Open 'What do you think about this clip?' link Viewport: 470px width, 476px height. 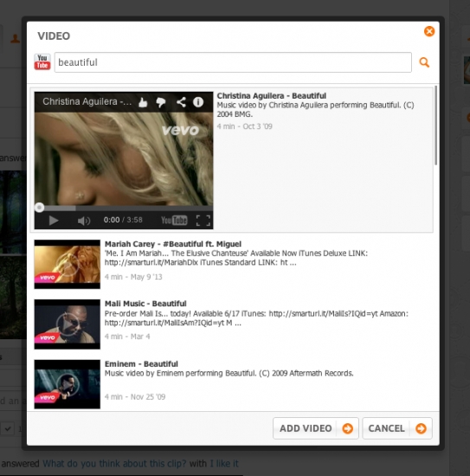[114, 463]
